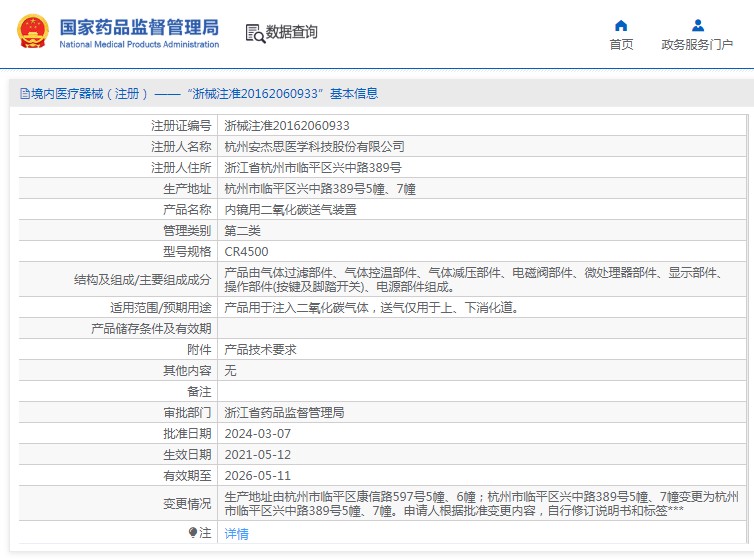Click the 注册证编号 label
Image resolution: width=754 pixels, height=559 pixels.
[x=181, y=126]
